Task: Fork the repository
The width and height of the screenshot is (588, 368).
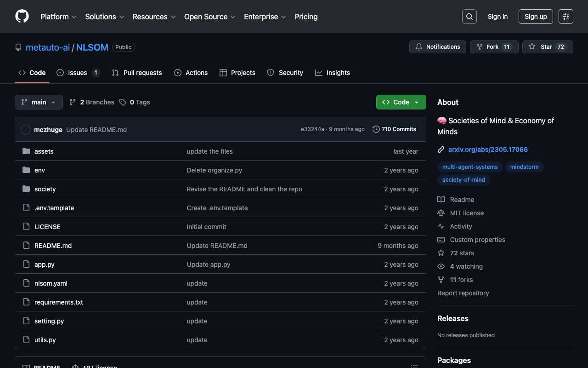Action: point(493,47)
